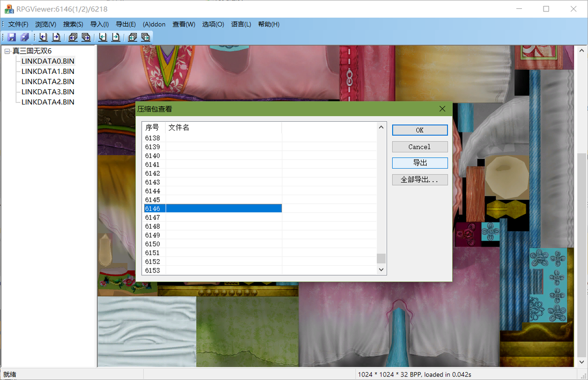Image resolution: width=588 pixels, height=380 pixels.
Task: Click OK in the 压缩包查看 dialog
Action: pyautogui.click(x=420, y=130)
